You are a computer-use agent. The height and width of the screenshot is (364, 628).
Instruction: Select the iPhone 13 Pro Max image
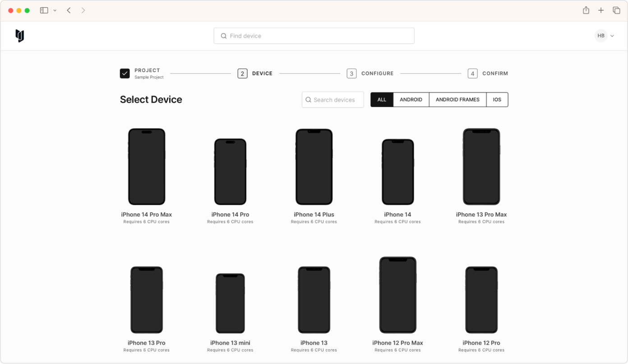[x=481, y=166]
